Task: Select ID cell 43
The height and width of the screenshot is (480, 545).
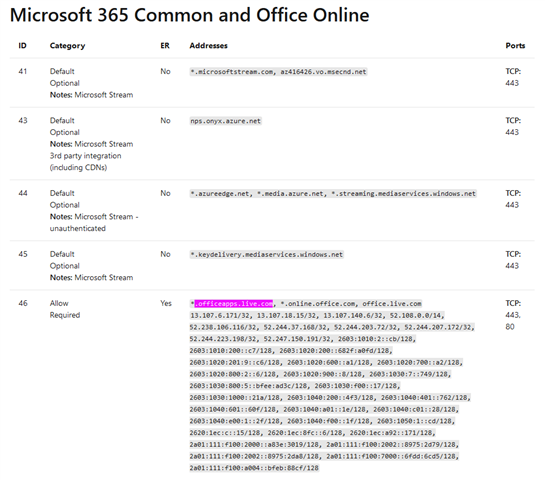Action: click(23, 121)
